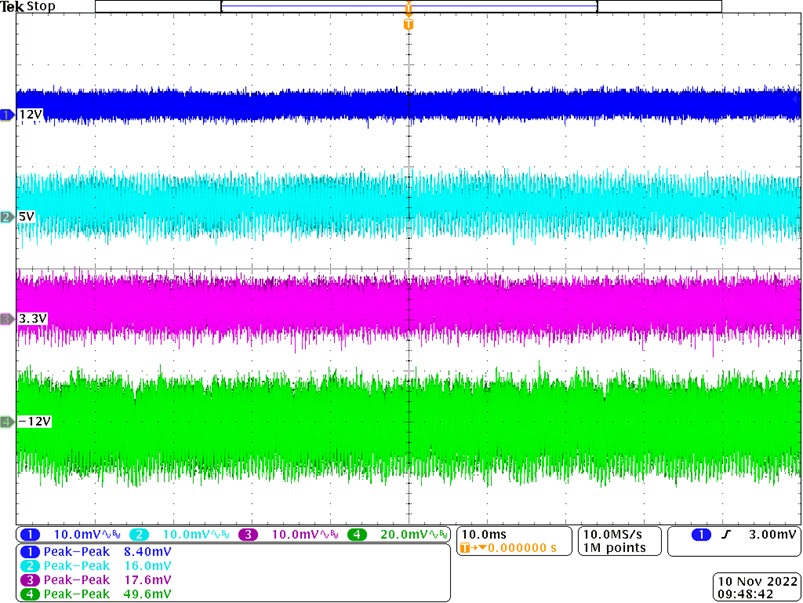Screen dimensions: 803x603
Task: Click the 10 Nov 2022 date readout
Action: (758, 581)
